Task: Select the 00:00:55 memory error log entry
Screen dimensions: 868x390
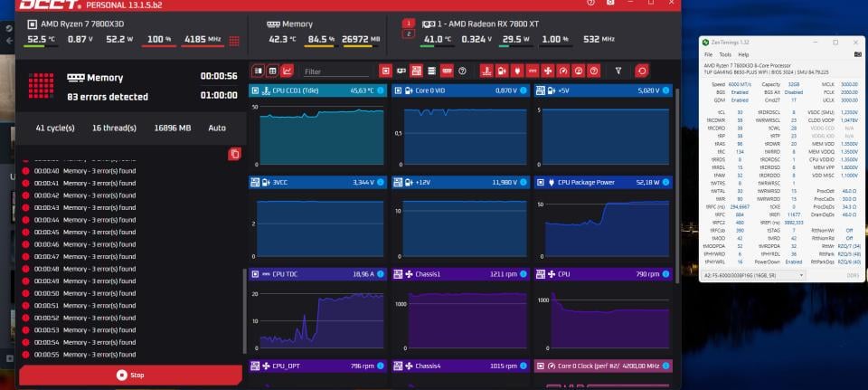Action: point(80,355)
